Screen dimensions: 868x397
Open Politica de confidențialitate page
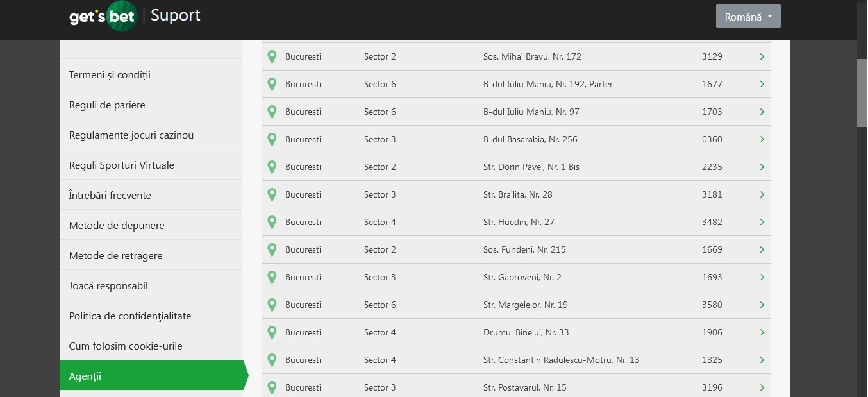151,316
